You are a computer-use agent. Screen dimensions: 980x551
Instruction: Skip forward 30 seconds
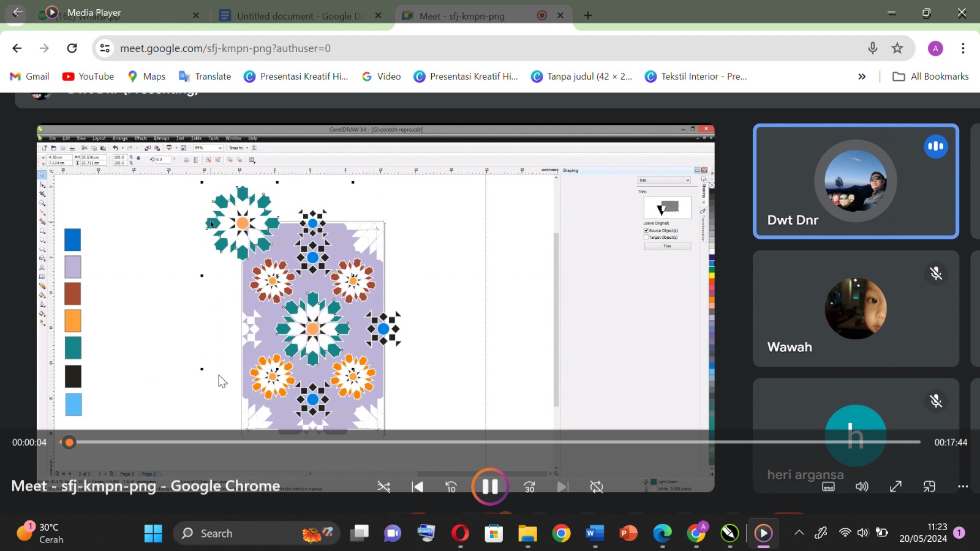(530, 487)
